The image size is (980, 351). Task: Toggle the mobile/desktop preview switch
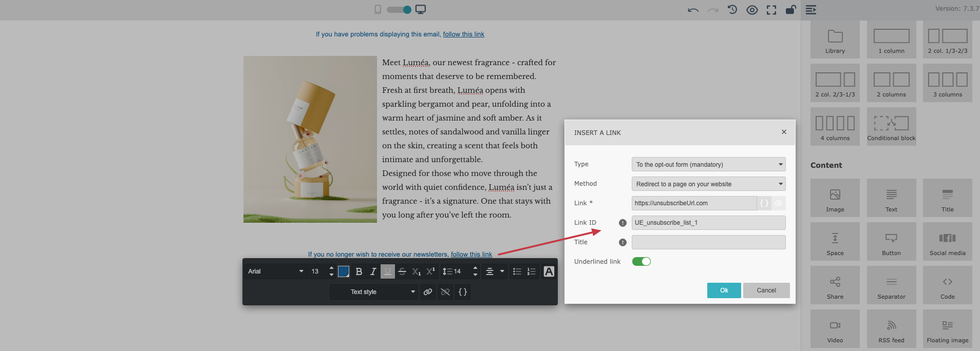click(x=399, y=10)
